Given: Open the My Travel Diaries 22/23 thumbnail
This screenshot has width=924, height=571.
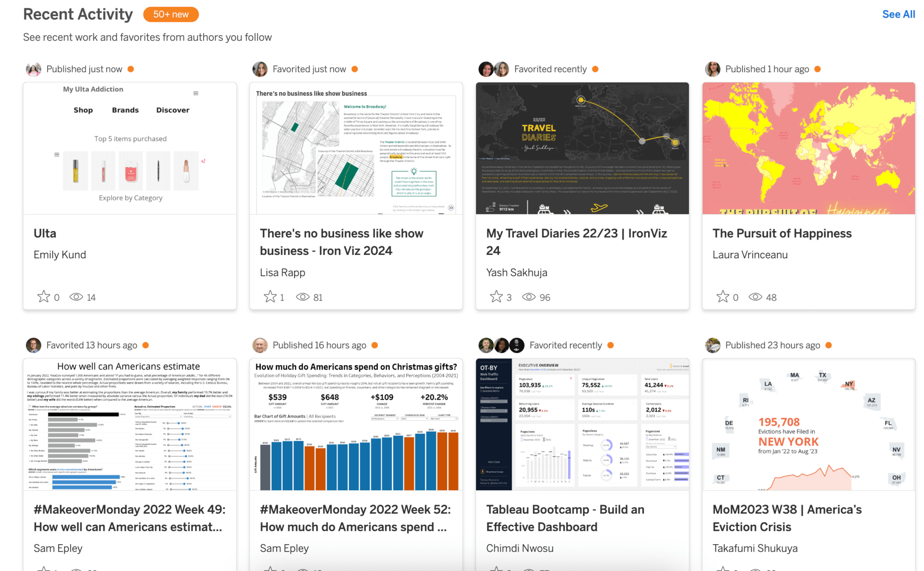Looking at the screenshot, I should [x=581, y=148].
